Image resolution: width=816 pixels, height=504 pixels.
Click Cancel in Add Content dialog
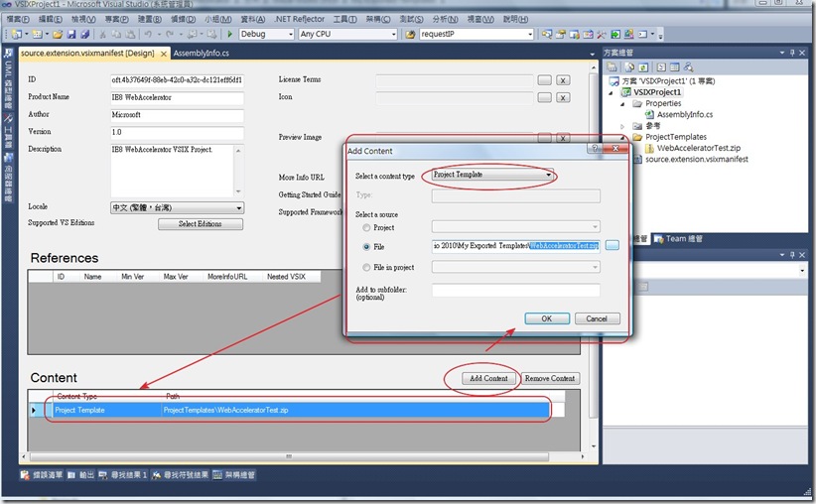pos(597,318)
